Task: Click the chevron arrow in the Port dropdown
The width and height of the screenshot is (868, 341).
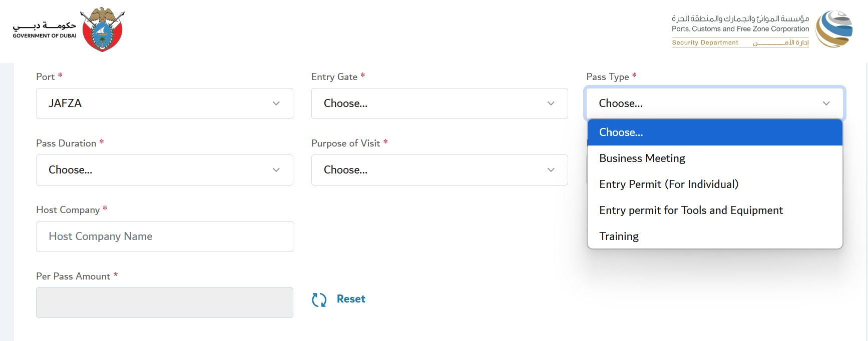Action: 276,103
